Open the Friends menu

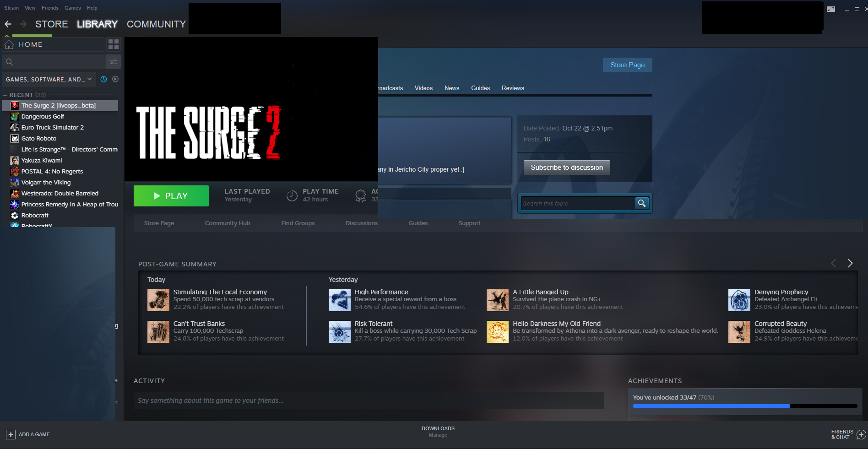50,8
